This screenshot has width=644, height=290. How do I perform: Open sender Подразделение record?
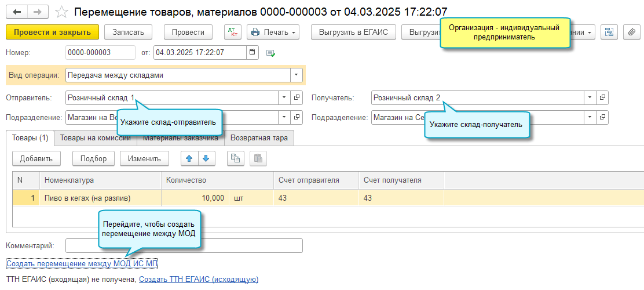(x=297, y=117)
